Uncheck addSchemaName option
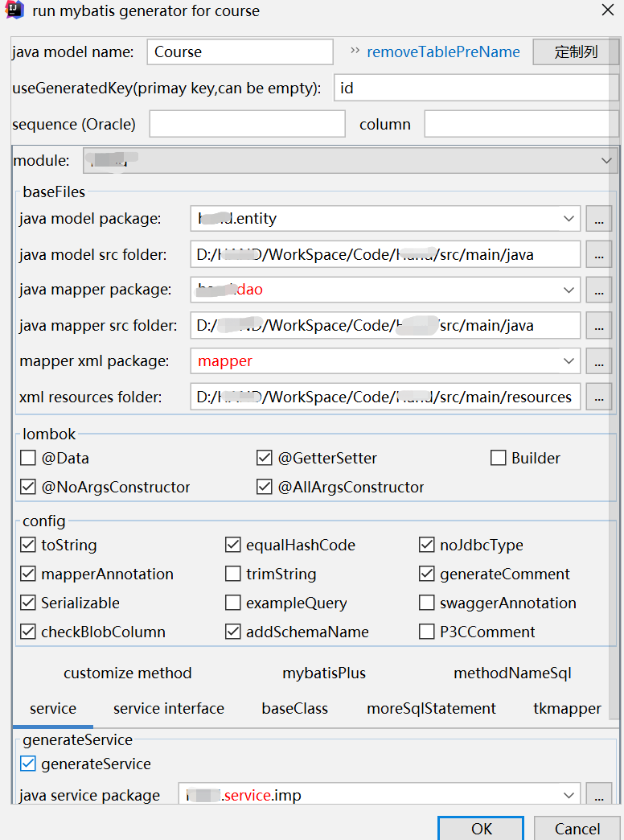The height and width of the screenshot is (840, 624). 233,632
